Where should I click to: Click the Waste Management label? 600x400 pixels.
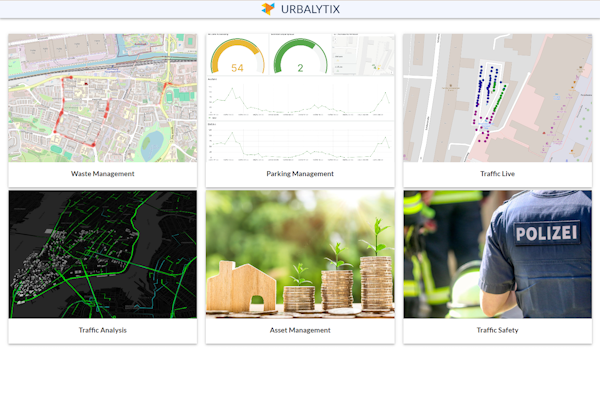pyautogui.click(x=102, y=174)
